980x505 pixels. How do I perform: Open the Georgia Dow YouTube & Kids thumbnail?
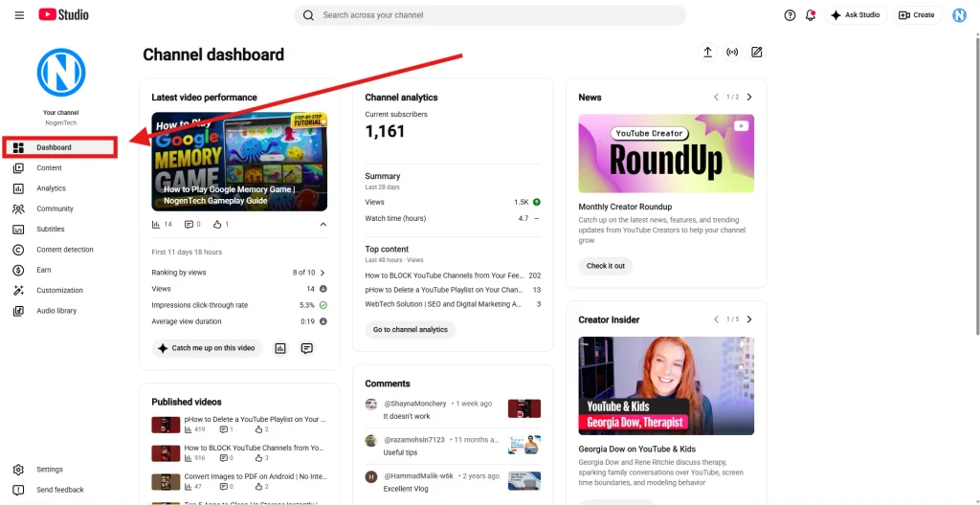(666, 386)
